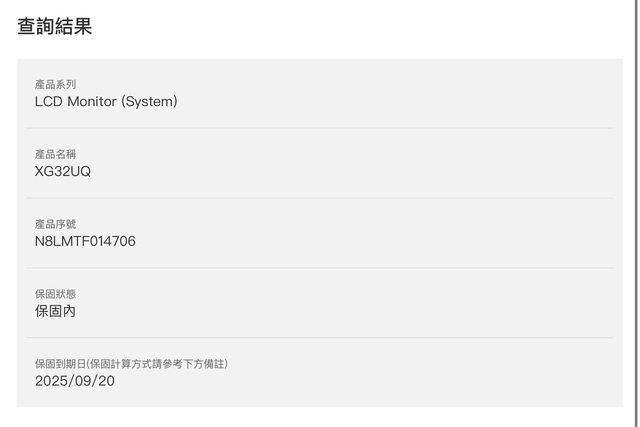Select the 保固內 warranty status value

pos(55,311)
